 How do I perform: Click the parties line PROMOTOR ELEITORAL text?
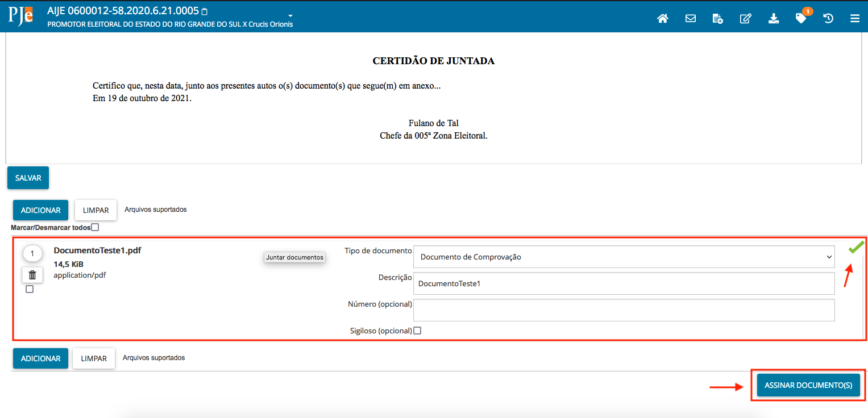[x=170, y=24]
